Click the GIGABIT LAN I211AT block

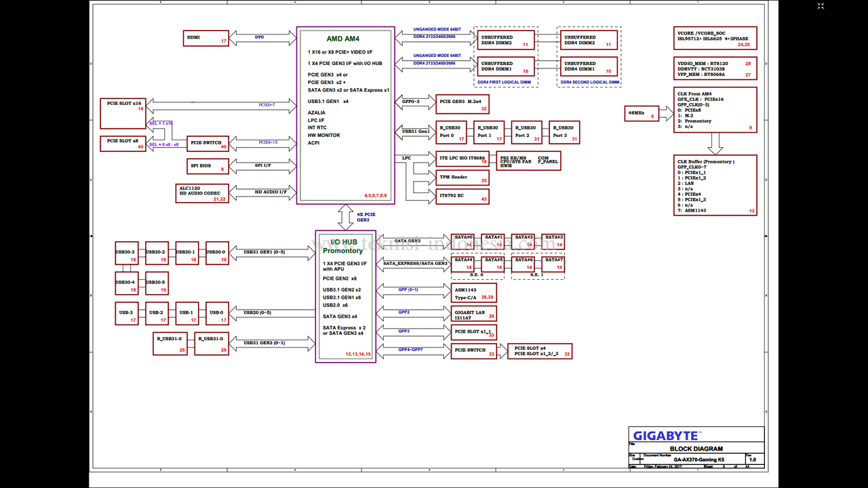[474, 312]
